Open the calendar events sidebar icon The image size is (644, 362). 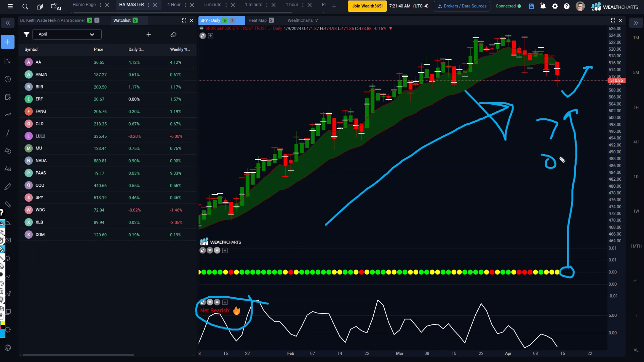pyautogui.click(x=8, y=97)
